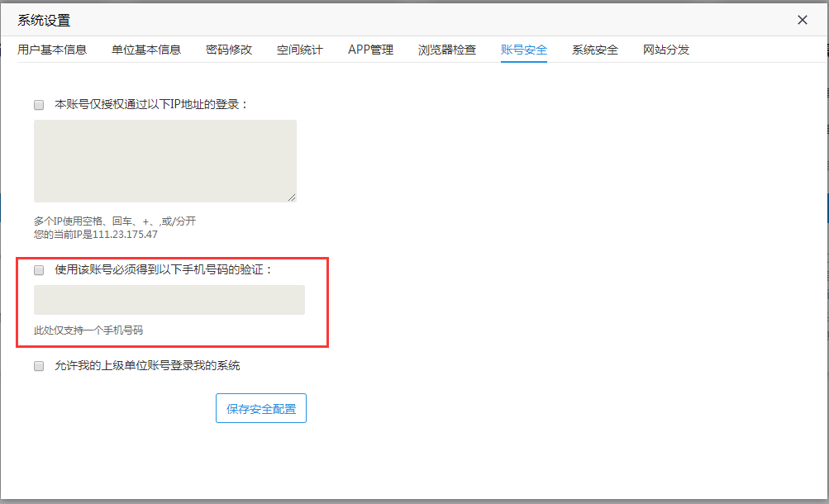Go to the 密码修改 tab
The image size is (829, 504).
click(x=229, y=50)
